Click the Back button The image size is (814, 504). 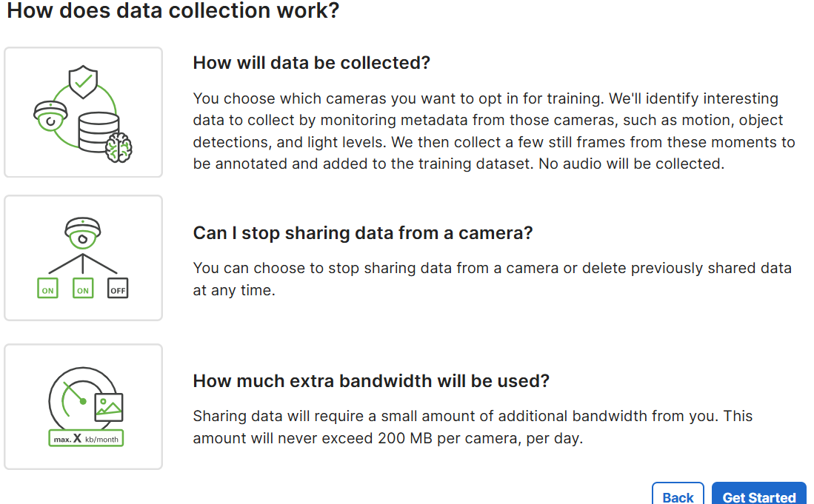pos(678,494)
